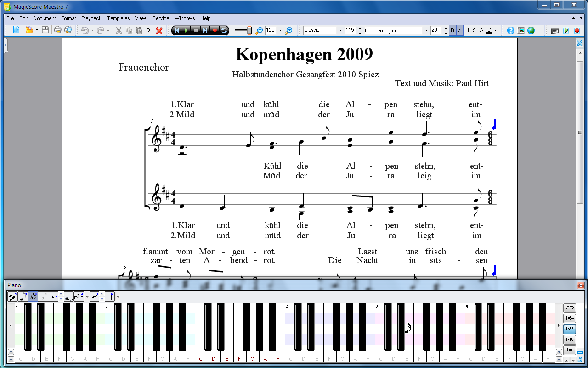Open the Print Preview icon
Screen dimensions: 588x368
(67, 30)
